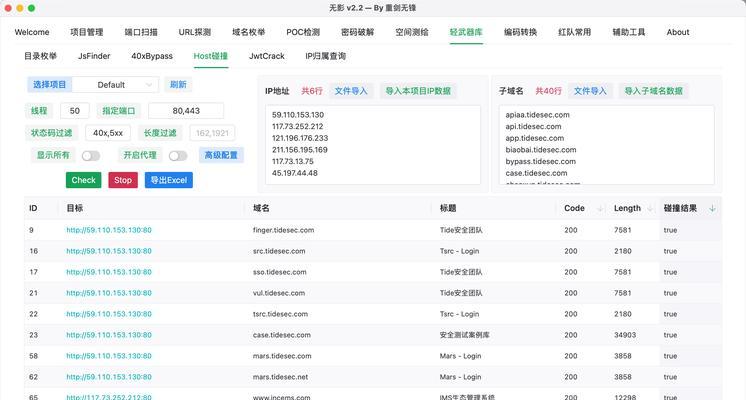Open target link in vul.tidesec.com row
746x400 pixels.
pos(109,293)
